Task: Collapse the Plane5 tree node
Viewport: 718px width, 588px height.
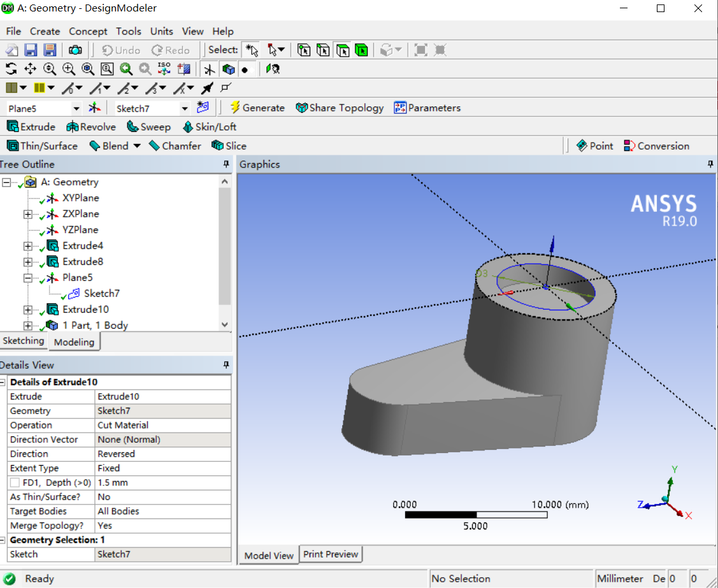Action: pos(28,278)
